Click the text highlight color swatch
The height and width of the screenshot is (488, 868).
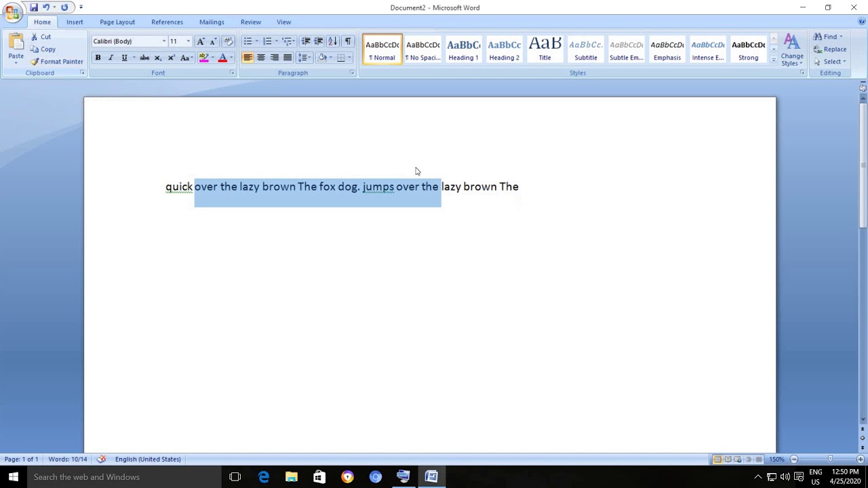[203, 58]
